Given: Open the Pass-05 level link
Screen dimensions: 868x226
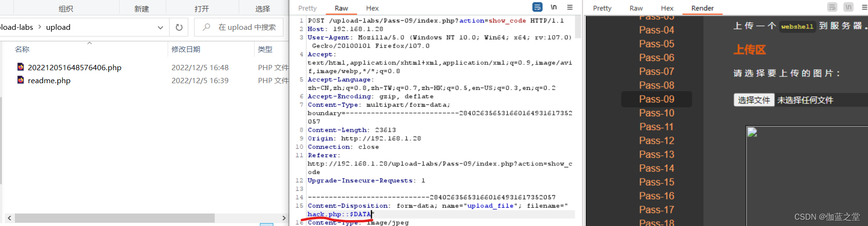Looking at the screenshot, I should [x=657, y=44].
